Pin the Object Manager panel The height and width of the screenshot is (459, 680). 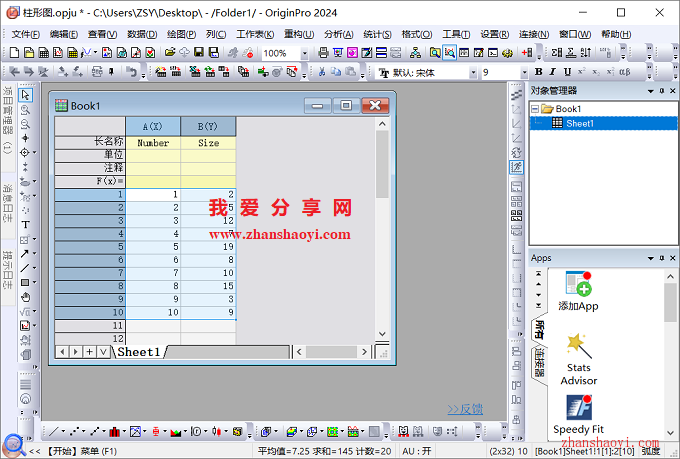point(661,91)
